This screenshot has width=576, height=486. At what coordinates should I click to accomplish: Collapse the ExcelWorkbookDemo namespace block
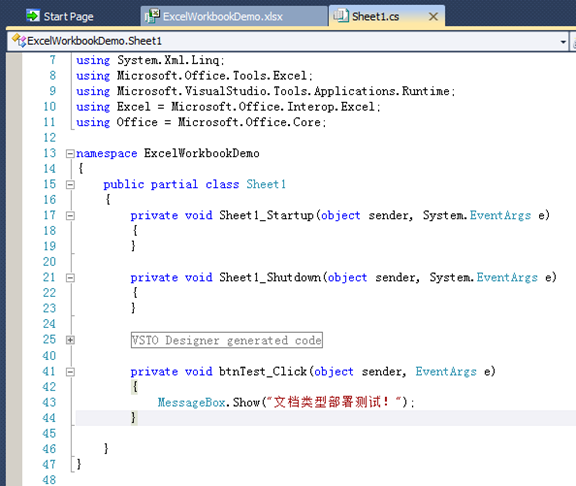coord(70,154)
